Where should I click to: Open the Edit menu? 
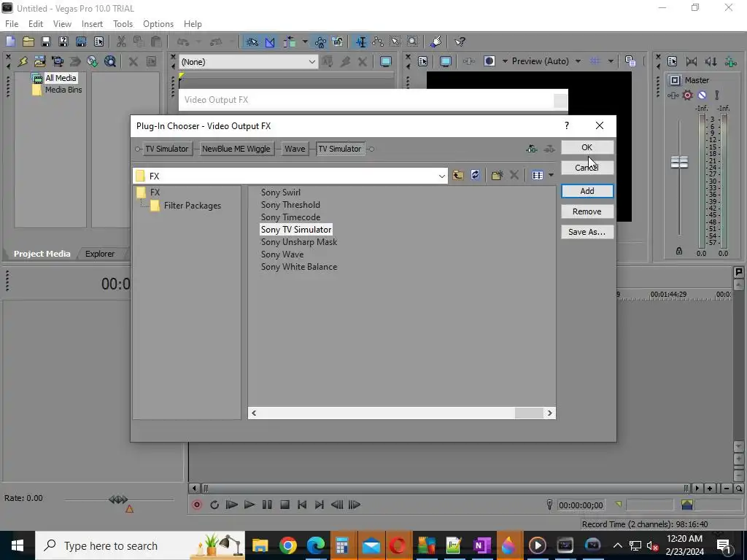[35, 24]
